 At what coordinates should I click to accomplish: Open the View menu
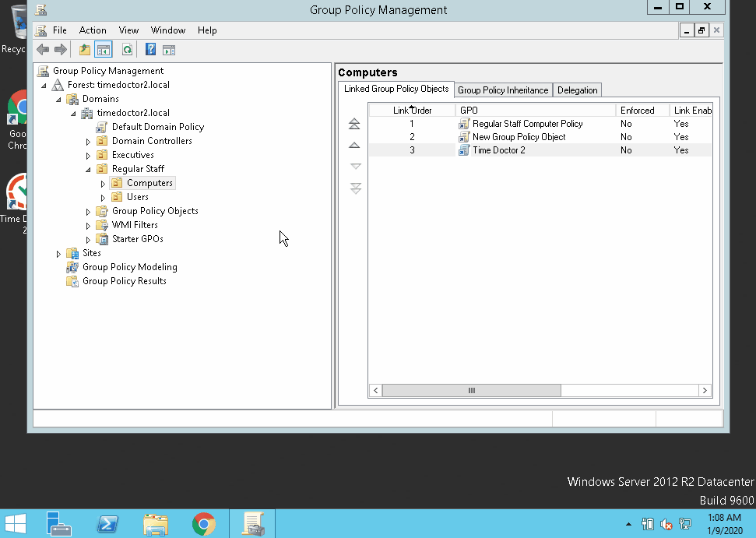[x=128, y=30]
